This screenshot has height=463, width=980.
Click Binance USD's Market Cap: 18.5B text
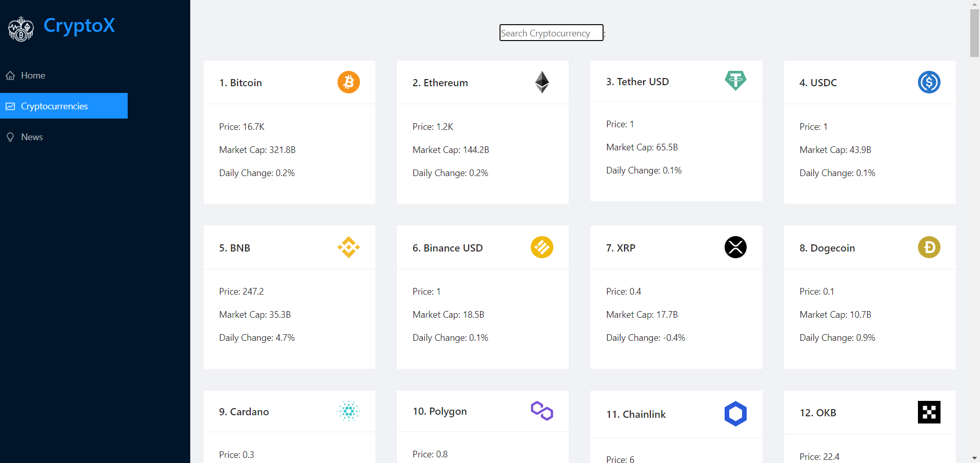448,315
